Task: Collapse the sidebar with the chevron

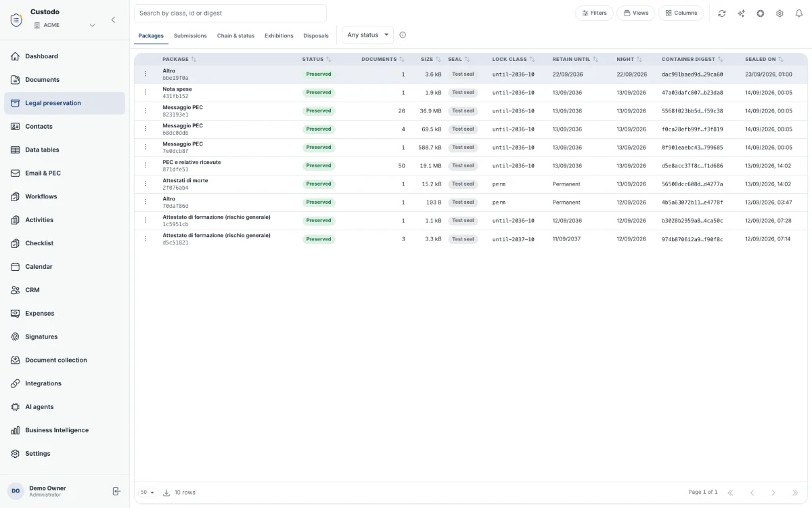Action: (x=113, y=20)
